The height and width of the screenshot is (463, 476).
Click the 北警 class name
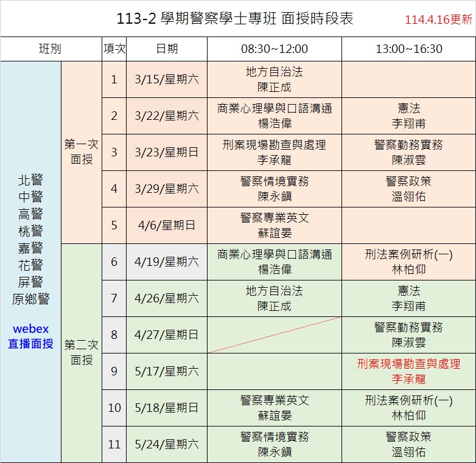coord(30,180)
